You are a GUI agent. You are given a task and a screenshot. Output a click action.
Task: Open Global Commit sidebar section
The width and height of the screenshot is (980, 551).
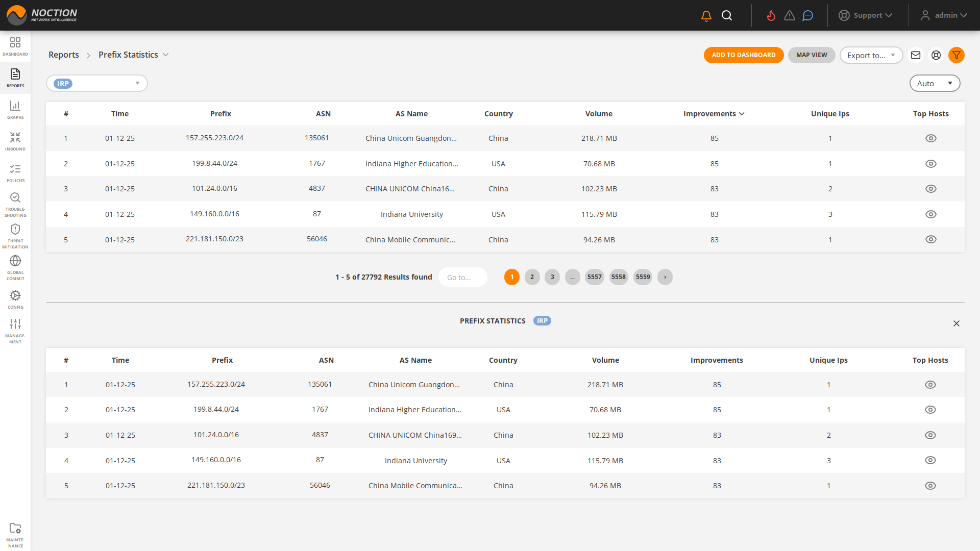pos(15,267)
